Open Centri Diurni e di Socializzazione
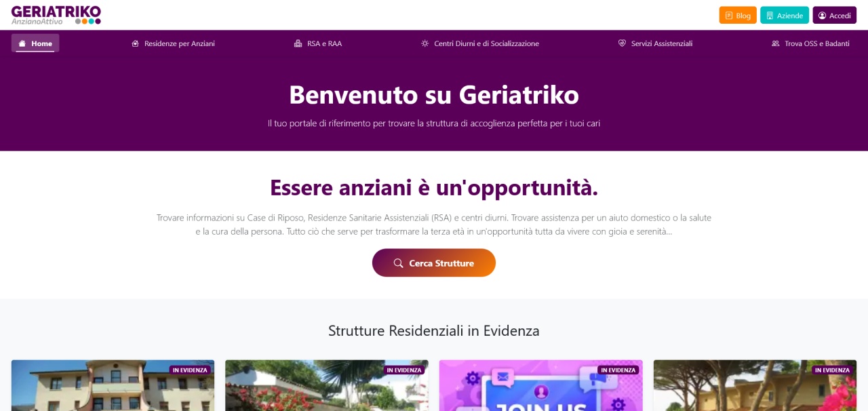Screen dimensions: 868x411 pyautogui.click(x=480, y=43)
